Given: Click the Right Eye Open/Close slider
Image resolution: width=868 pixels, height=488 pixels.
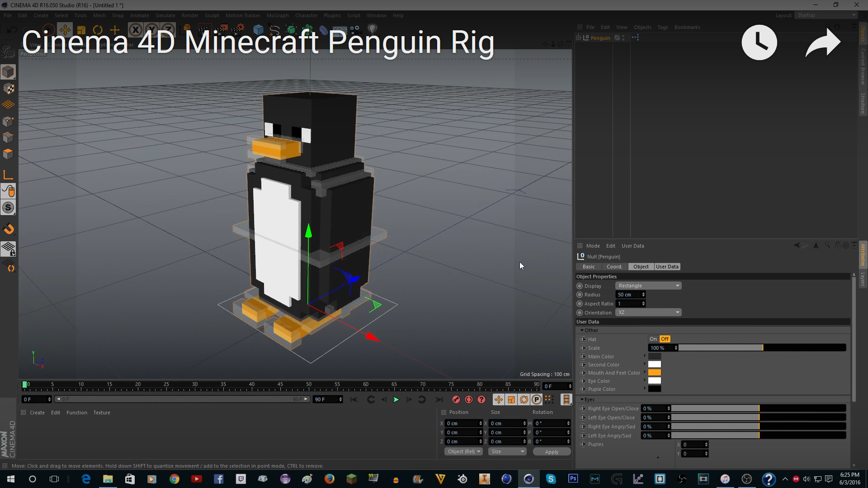Looking at the screenshot, I should (759, 408).
